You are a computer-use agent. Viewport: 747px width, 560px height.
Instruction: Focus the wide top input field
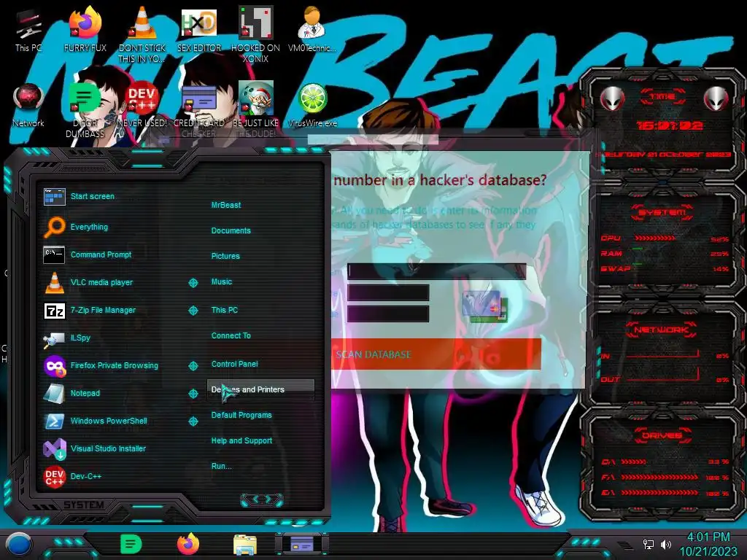(x=437, y=271)
